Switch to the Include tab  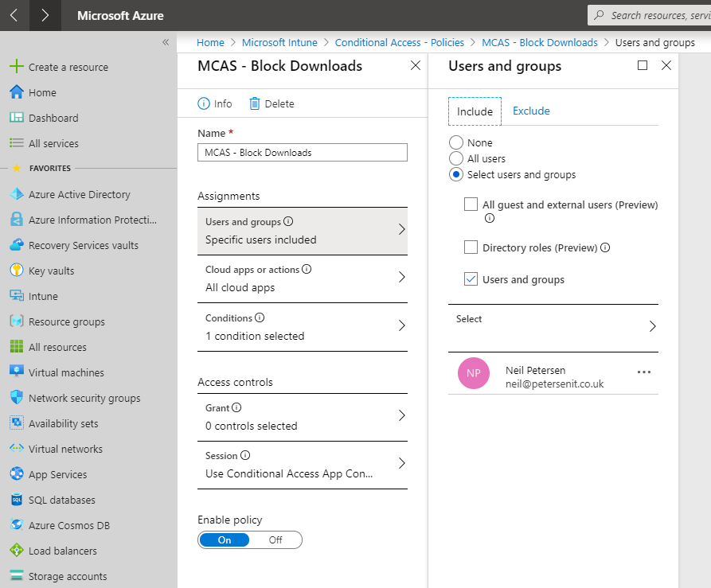[475, 111]
